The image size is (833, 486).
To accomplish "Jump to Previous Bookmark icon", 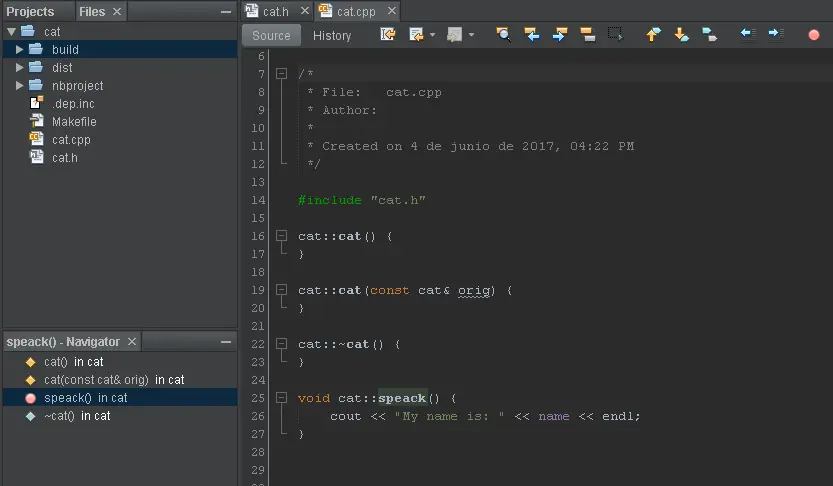I will click(653, 35).
